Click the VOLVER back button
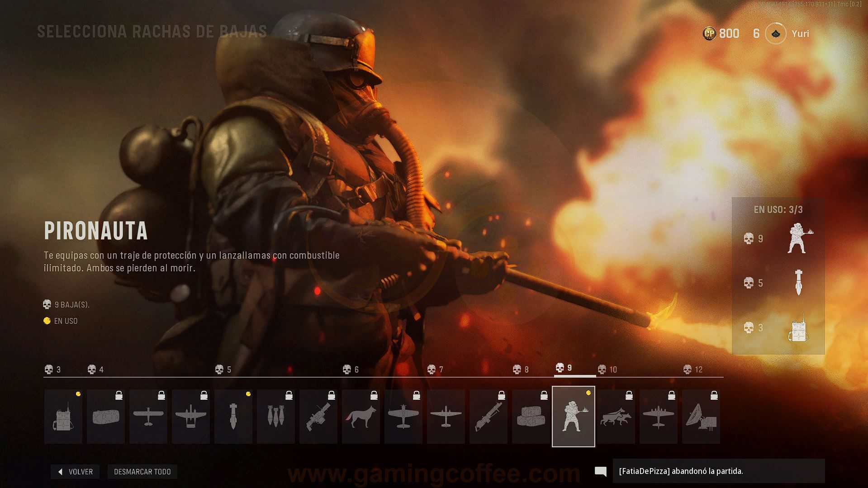This screenshot has width=868, height=488. [75, 472]
